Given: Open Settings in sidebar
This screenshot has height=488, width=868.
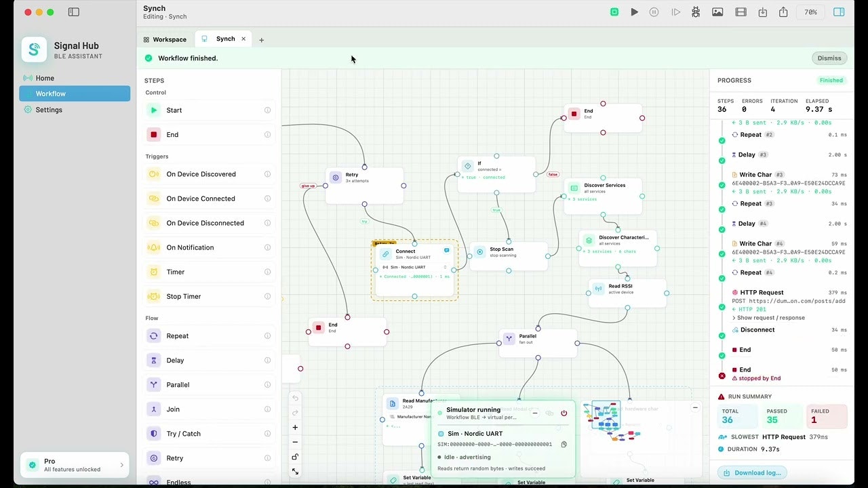Looking at the screenshot, I should [x=75, y=110].
